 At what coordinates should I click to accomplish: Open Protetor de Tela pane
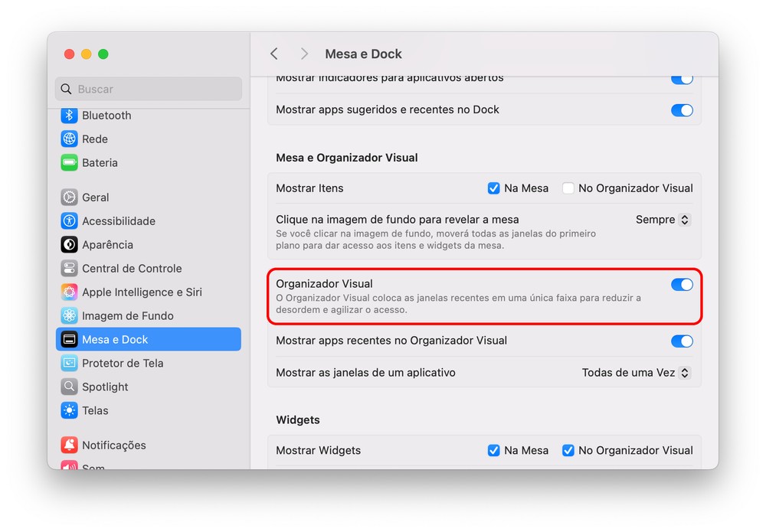[x=148, y=363]
